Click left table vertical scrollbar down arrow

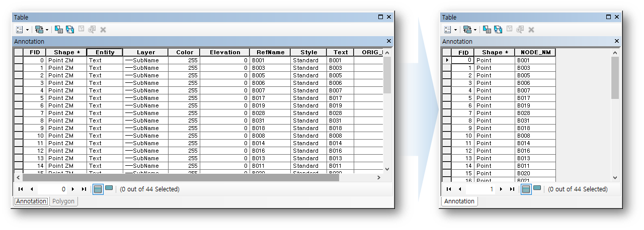[387, 169]
